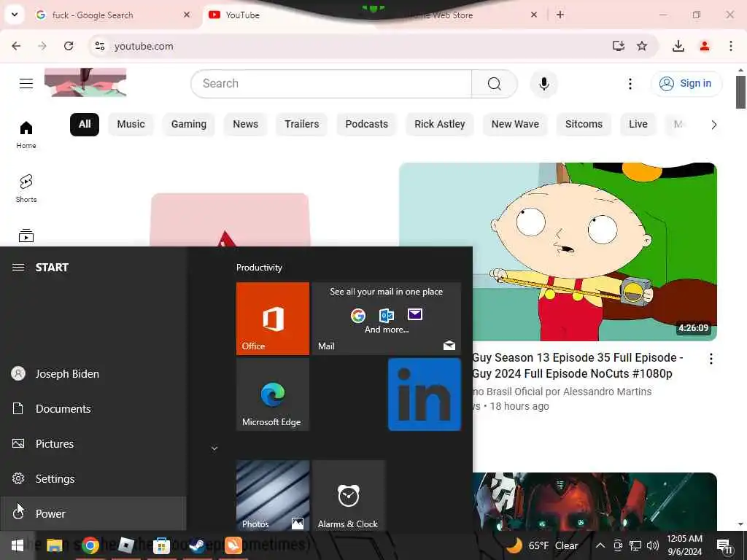747x560 pixels.
Task: Go to YouTube Home in sidebar
Action: (x=26, y=135)
